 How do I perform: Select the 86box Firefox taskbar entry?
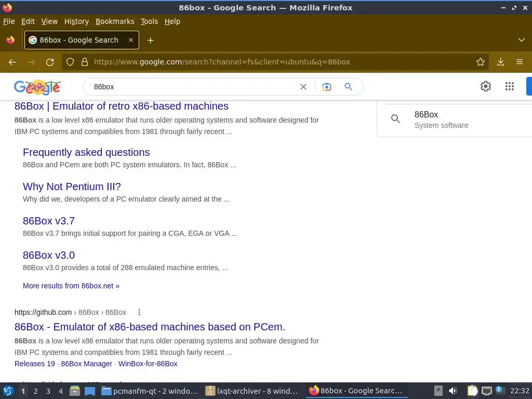(x=356, y=391)
